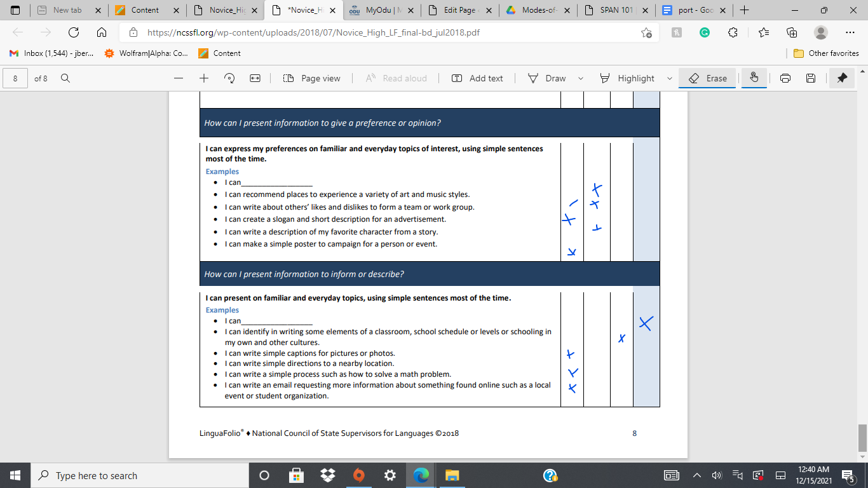The height and width of the screenshot is (488, 868).
Task: Print the PDF document
Action: click(785, 78)
